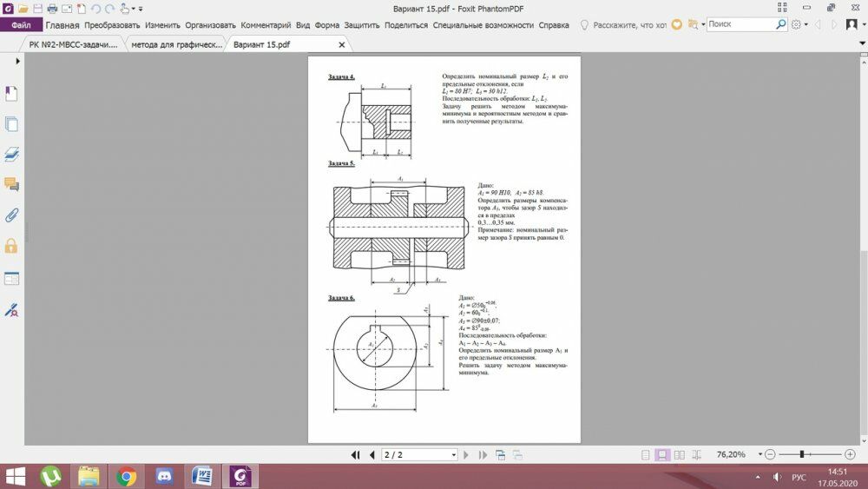Viewport: 868px width, 489px height.
Task: Click the zoom slider handle
Action: click(801, 454)
